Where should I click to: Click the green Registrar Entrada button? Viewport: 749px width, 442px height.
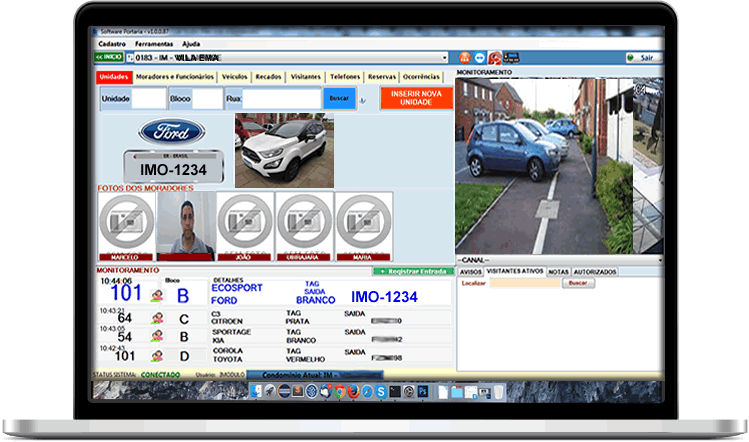point(411,271)
